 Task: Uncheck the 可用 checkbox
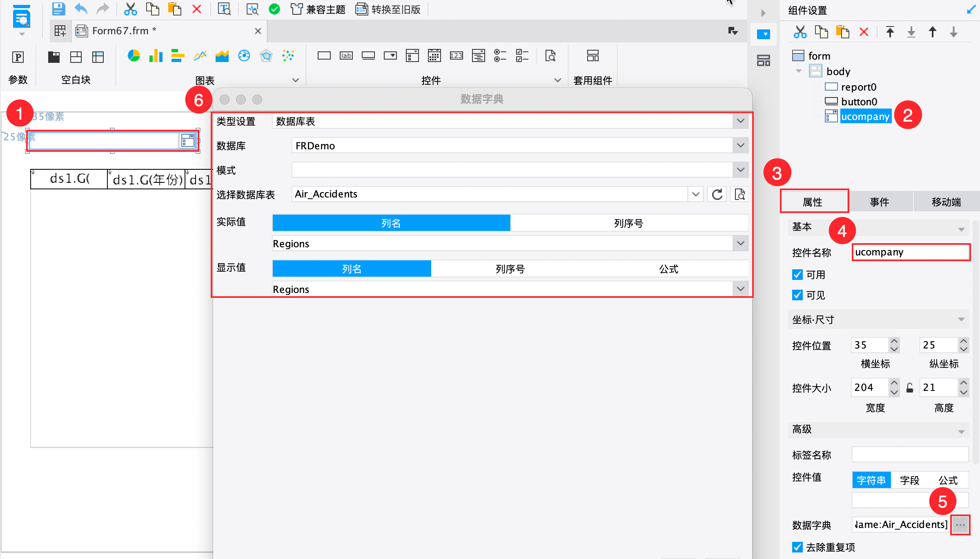click(797, 275)
